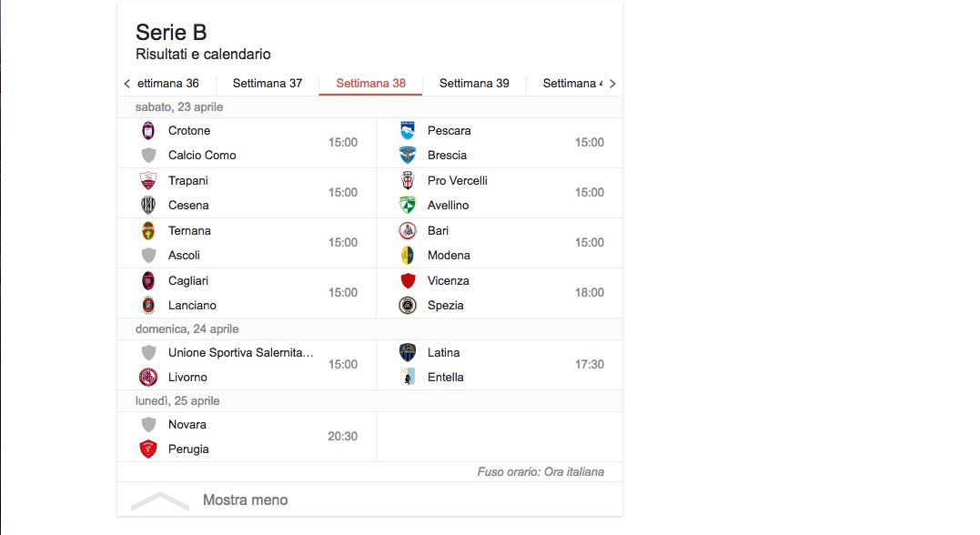Click the Ternana crest icon
This screenshot has width=980, height=535.
point(148,230)
